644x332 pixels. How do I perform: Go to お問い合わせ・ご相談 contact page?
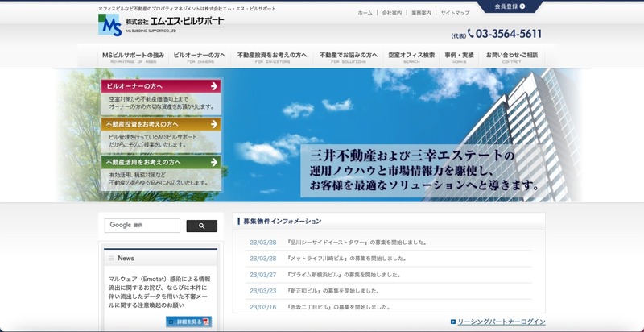511,56
